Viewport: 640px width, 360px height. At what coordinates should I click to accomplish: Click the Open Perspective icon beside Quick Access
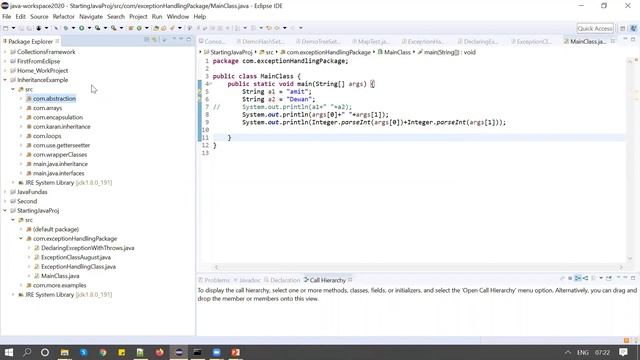622,28
